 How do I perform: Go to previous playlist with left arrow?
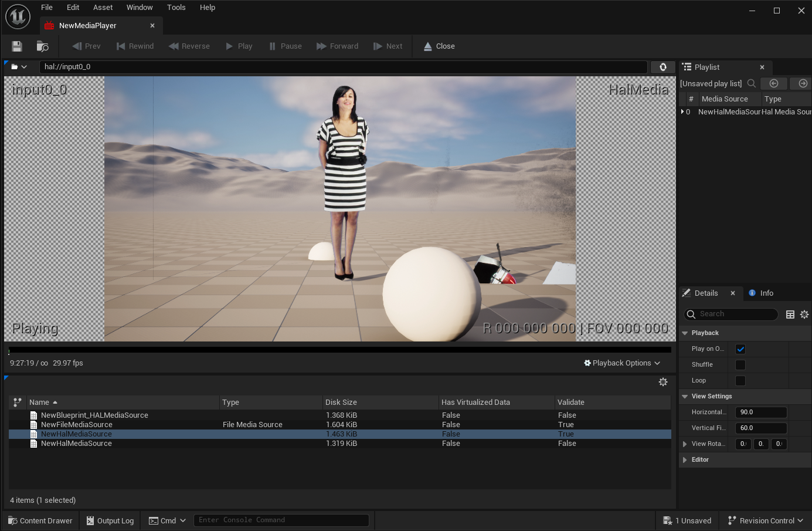point(774,83)
